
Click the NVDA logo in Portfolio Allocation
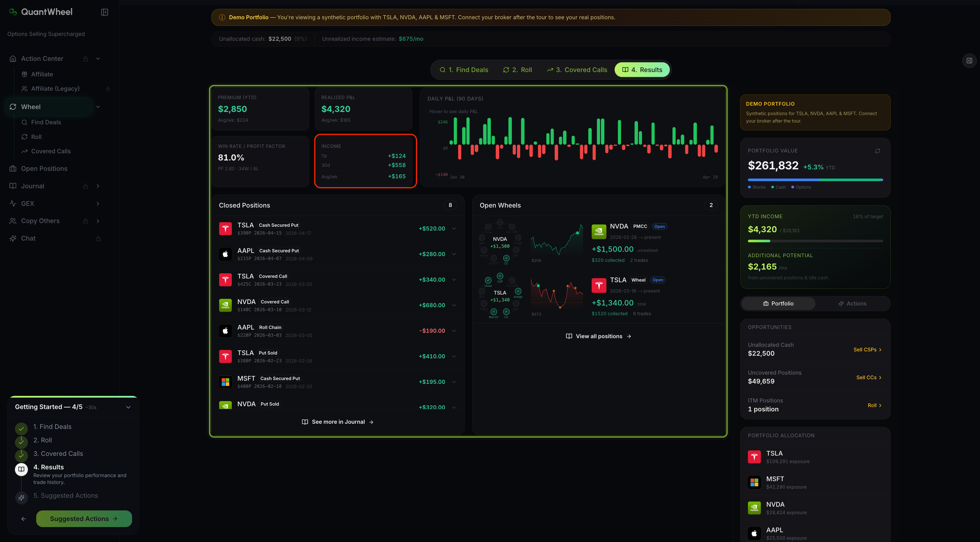click(754, 508)
